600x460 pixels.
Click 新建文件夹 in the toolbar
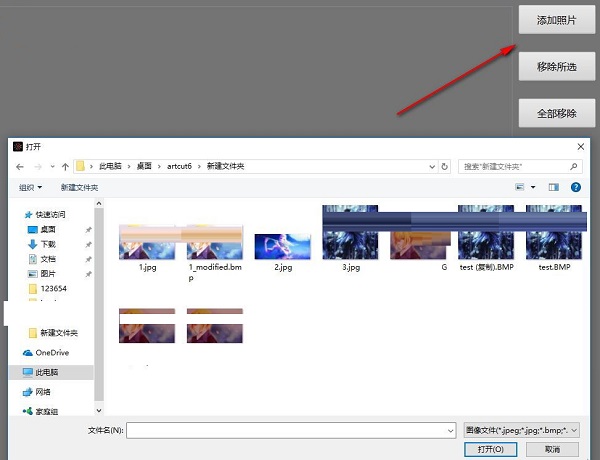coord(79,188)
